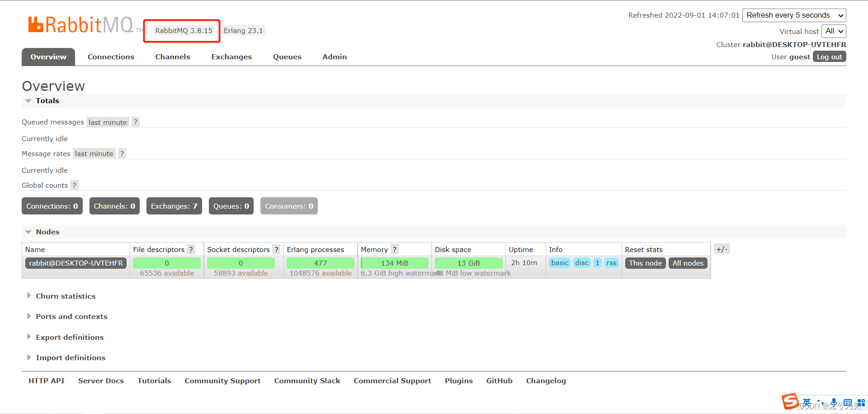The image size is (868, 414).
Task: Click the RabbitMQ logo
Action: click(x=81, y=24)
